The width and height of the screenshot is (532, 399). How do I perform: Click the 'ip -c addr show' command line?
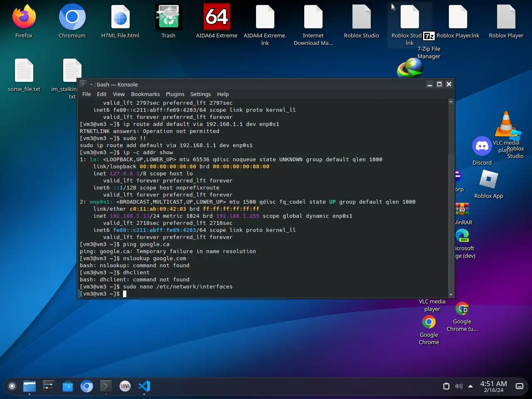click(126, 153)
